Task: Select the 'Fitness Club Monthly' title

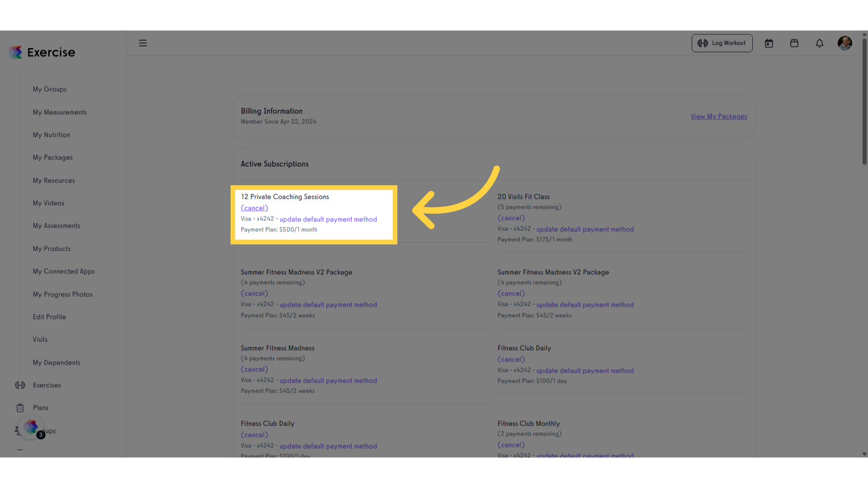Action: point(528,423)
